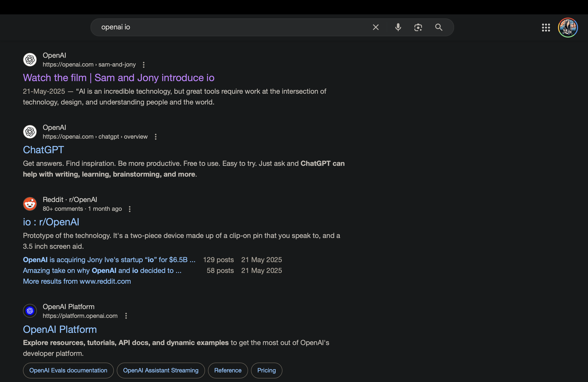Click '21 May 2025' date beside '129 posts'
This screenshot has height=382, width=588.
[x=262, y=260]
